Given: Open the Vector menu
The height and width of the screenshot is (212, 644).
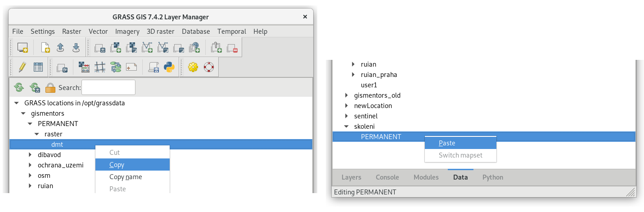Looking at the screenshot, I should point(98,32).
